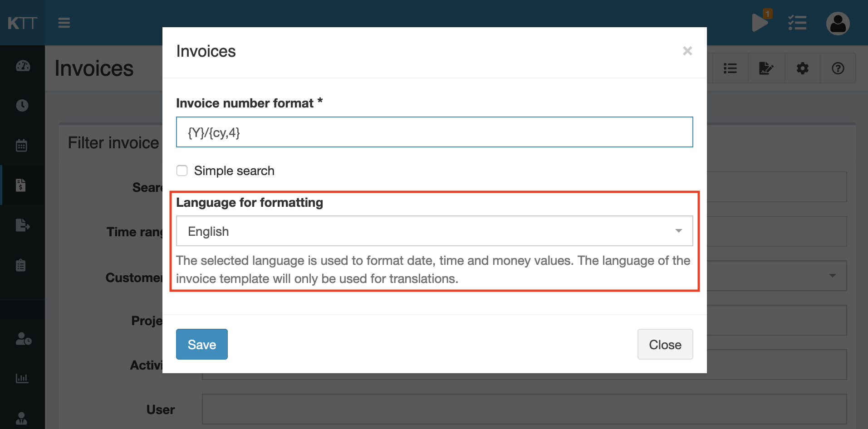Open Timesheet clock icon in sidebar
Screen dimensions: 868x429
tap(22, 105)
